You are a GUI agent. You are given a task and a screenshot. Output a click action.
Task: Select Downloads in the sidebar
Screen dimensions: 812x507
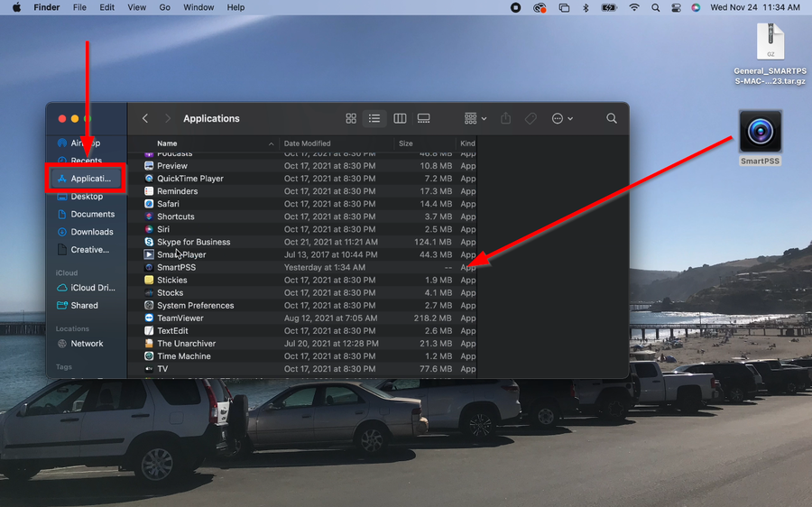tap(91, 232)
